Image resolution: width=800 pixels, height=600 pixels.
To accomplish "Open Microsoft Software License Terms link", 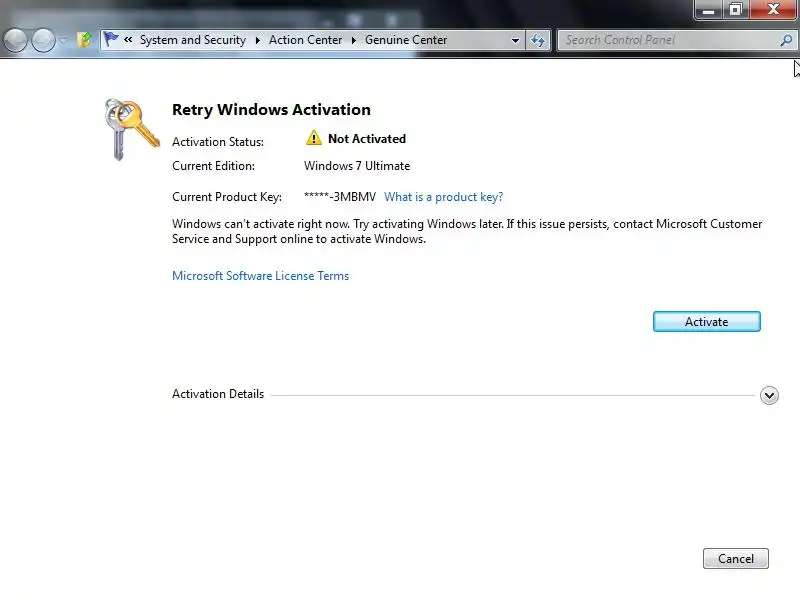I will click(x=260, y=276).
